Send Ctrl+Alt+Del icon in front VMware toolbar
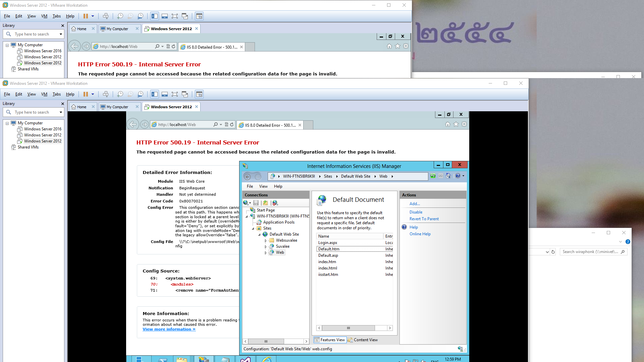This screenshot has height=362, width=644. 106,94
